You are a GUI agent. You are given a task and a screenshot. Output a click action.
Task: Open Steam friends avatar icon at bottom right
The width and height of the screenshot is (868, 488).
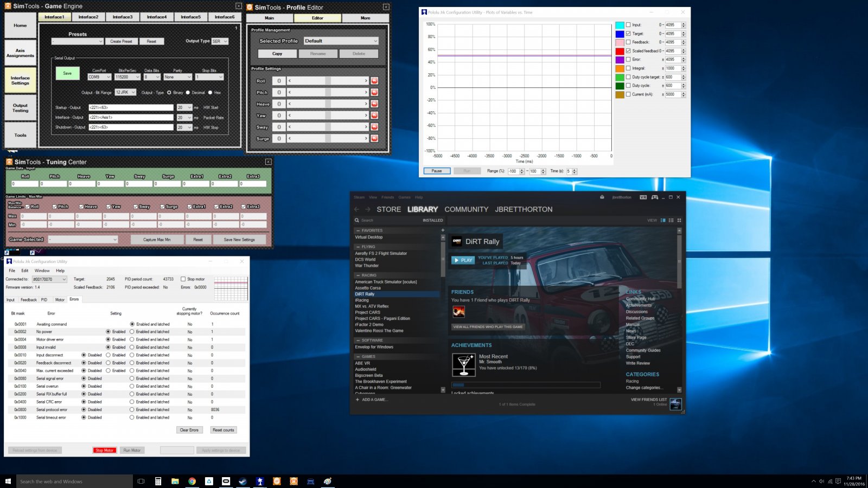point(675,404)
